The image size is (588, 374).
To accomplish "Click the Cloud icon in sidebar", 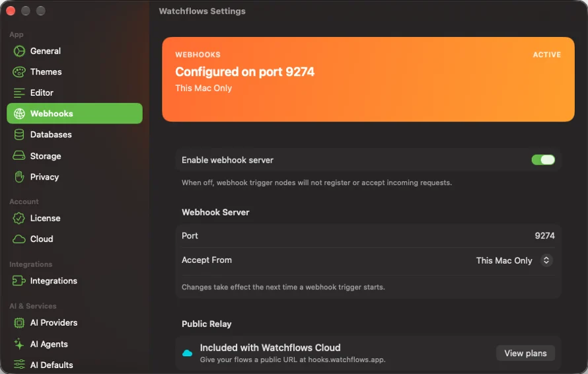I will 19,239.
